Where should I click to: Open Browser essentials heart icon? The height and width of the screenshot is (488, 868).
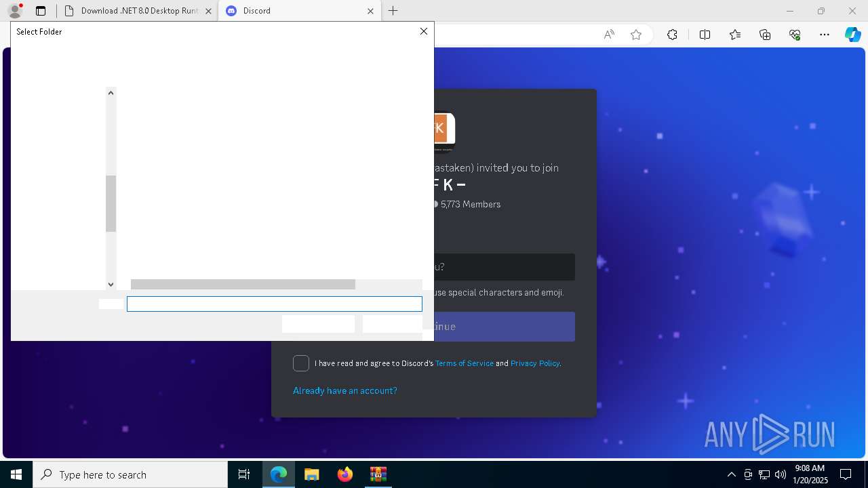coord(795,35)
